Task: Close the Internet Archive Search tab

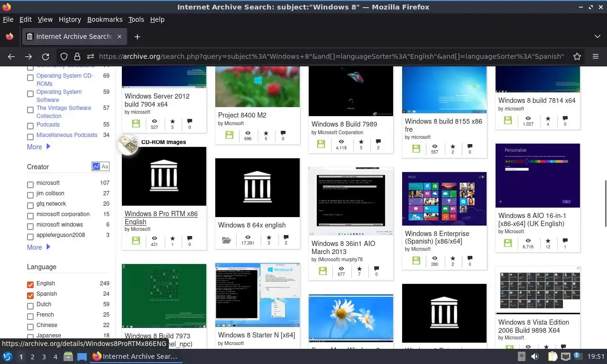Action: [120, 36]
